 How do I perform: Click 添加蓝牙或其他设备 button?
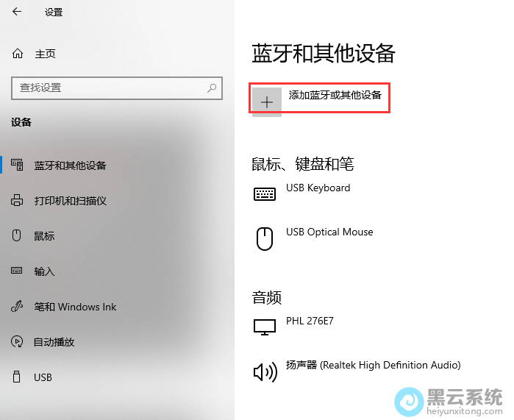point(335,96)
